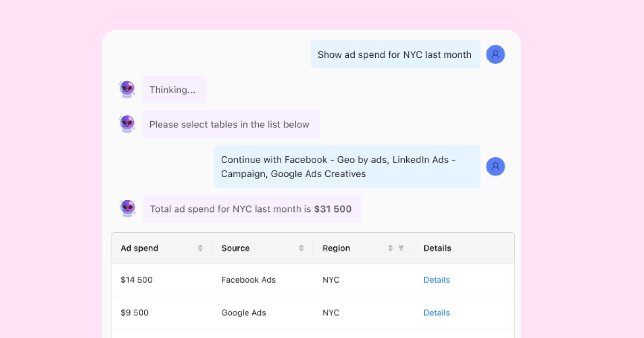
Task: Click the 'Please select tables' message bubble
Action: (x=230, y=124)
